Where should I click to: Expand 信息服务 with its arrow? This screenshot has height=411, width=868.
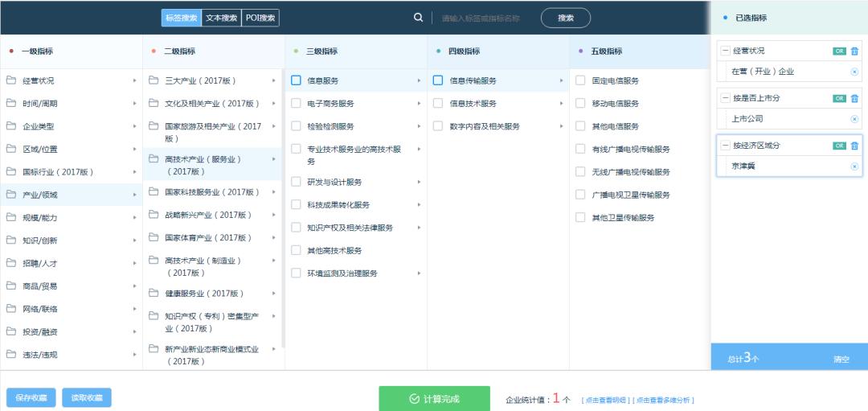[x=419, y=81]
